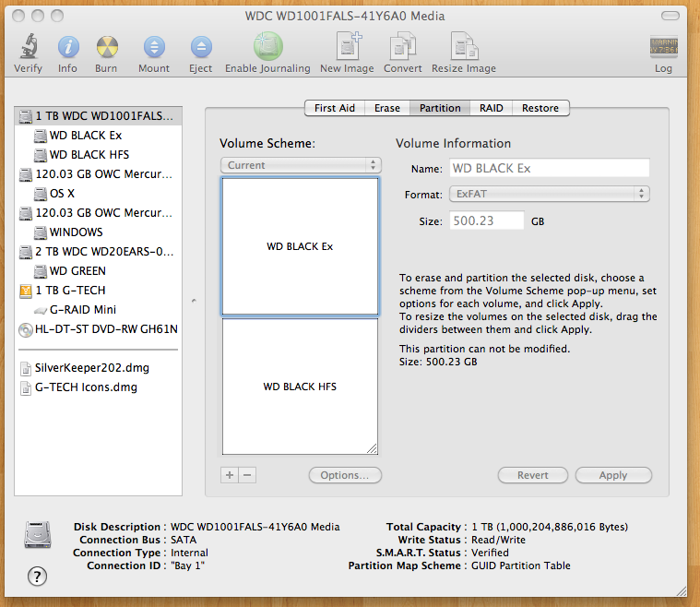Click the partition layout resize corner handle
This screenshot has height=607, width=700.
tap(373, 449)
